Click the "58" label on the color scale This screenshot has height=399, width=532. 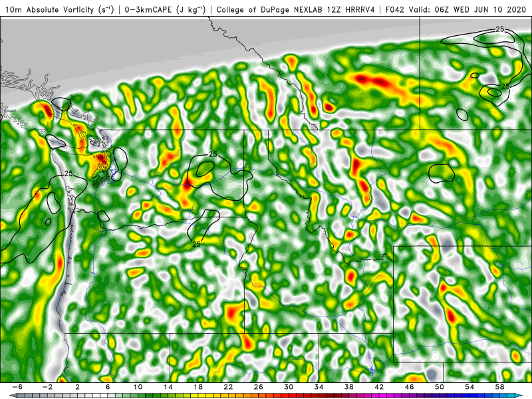tap(500, 387)
